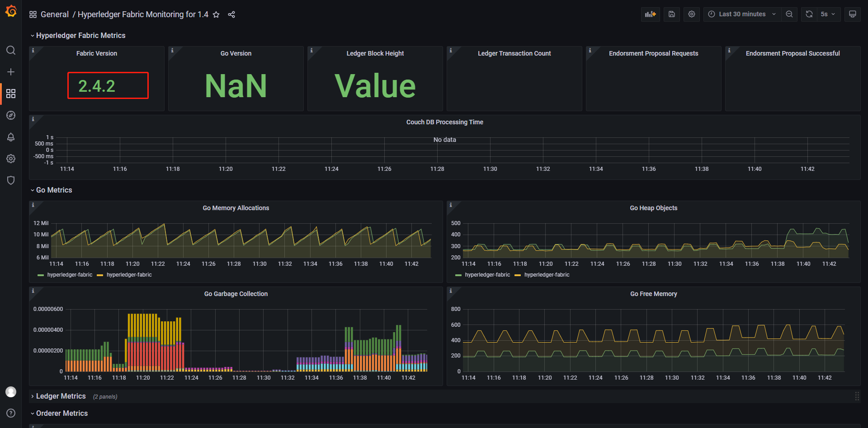Click the Create plus icon in sidebar
This screenshot has width=868, height=428.
point(11,72)
